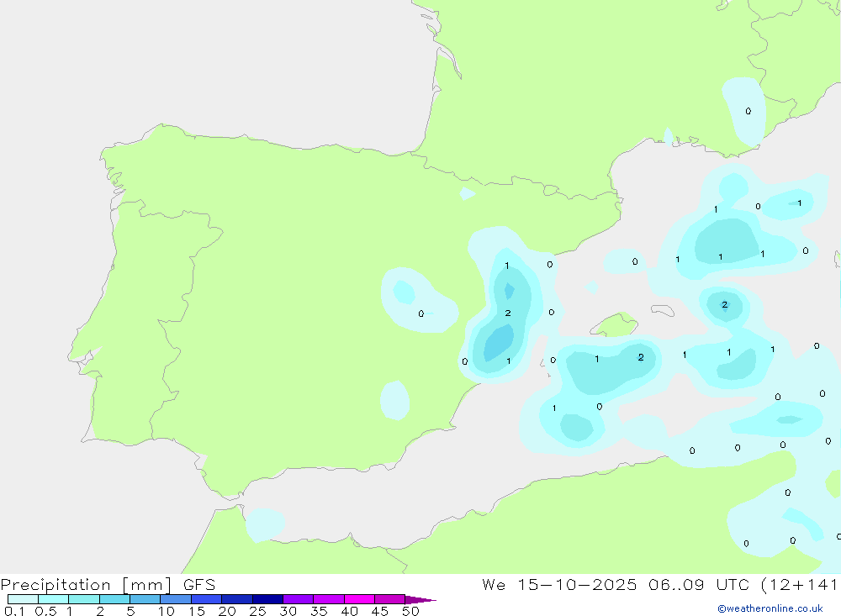Click the darkest rain cell south of Valencia
This screenshot has width=841, height=616.
click(x=499, y=343)
